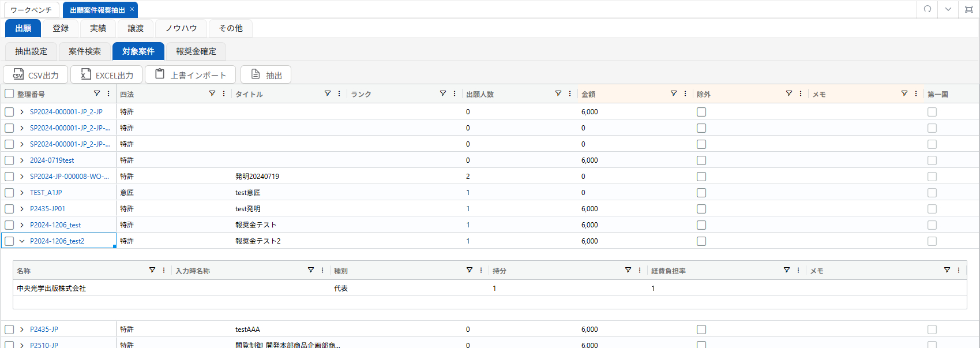
Task: Click the refresh icon at top right
Action: 928,9
